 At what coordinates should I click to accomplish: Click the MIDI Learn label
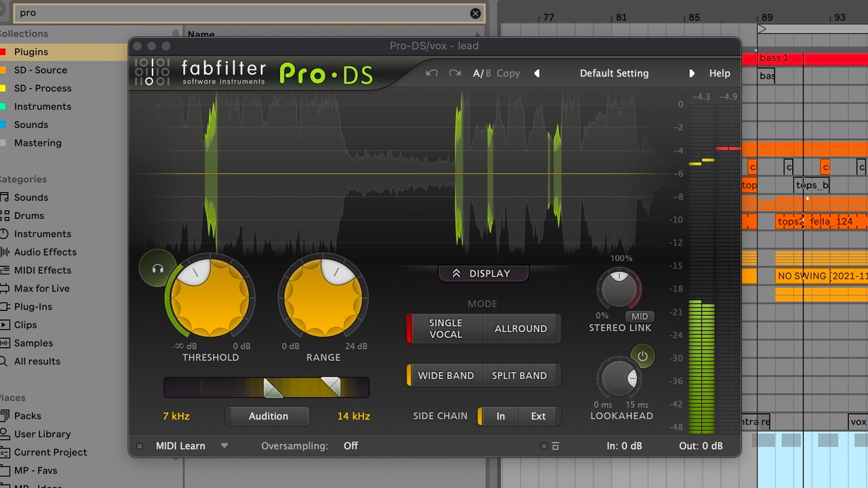180,446
